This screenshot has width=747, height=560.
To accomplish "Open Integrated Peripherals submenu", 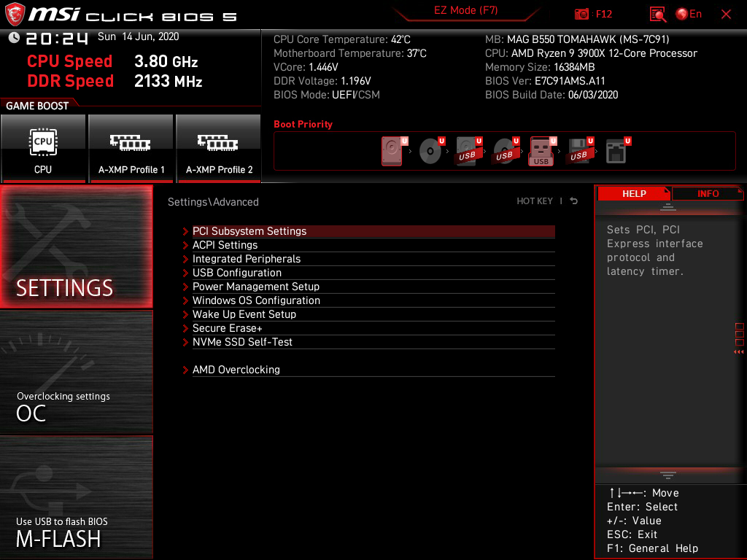I will pos(373,259).
